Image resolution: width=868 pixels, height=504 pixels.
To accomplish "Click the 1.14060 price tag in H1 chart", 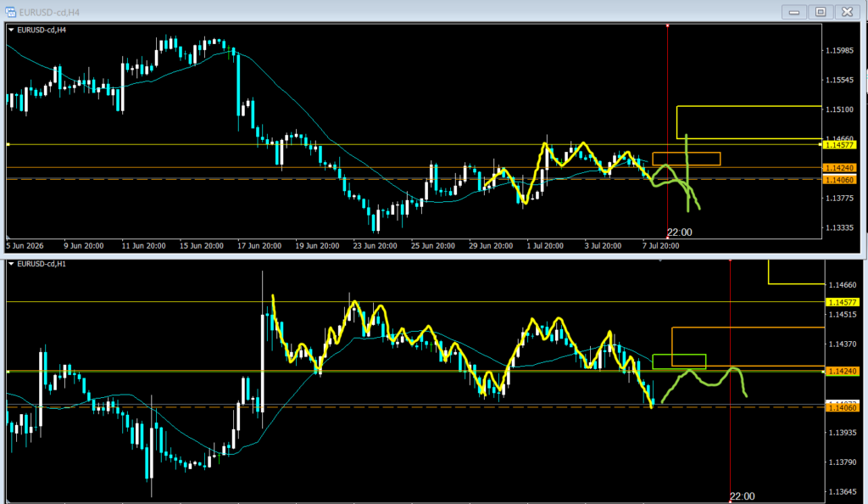I will pyautogui.click(x=842, y=407).
